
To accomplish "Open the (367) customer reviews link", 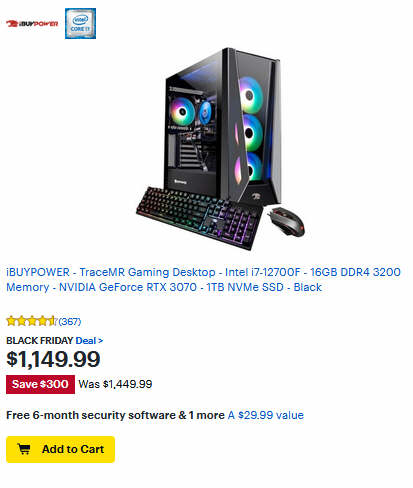I will (x=70, y=321).
